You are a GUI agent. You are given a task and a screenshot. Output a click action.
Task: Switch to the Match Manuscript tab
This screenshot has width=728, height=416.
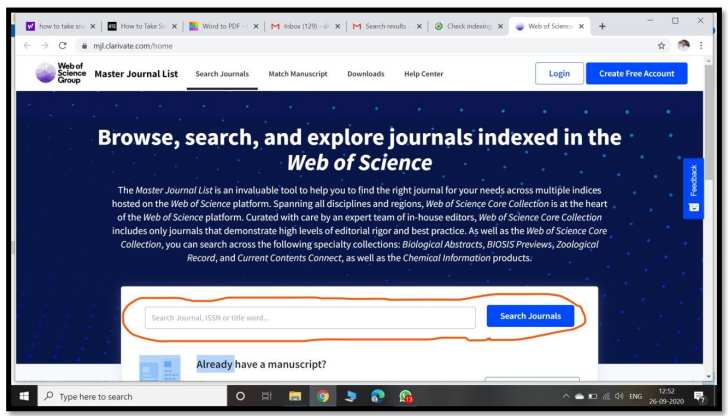coord(298,74)
